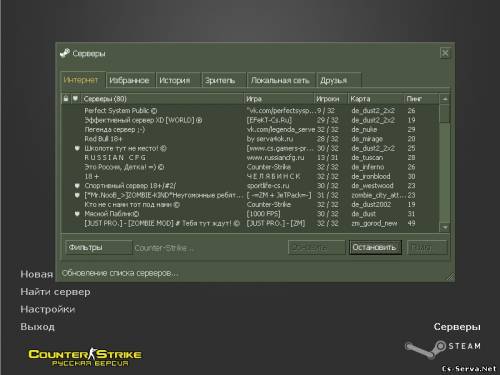Click the lock icon column header
Screen dimensions: 500x375
[66, 99]
